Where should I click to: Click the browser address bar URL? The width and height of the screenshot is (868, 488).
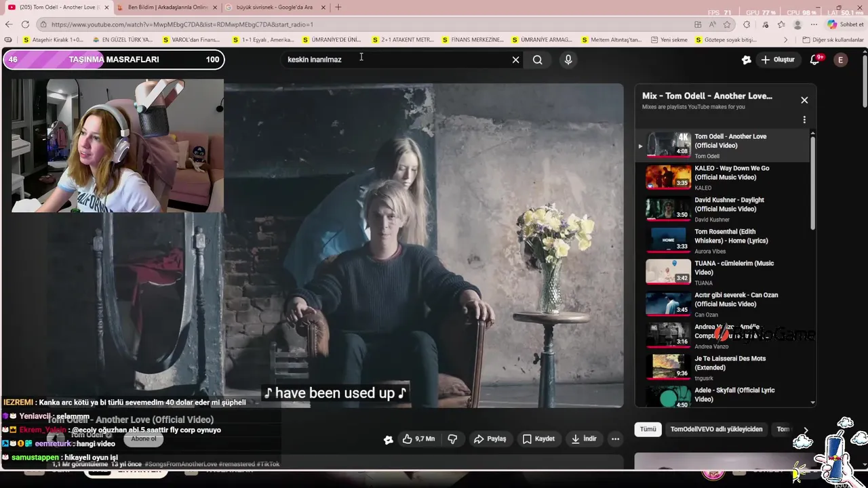coord(182,24)
